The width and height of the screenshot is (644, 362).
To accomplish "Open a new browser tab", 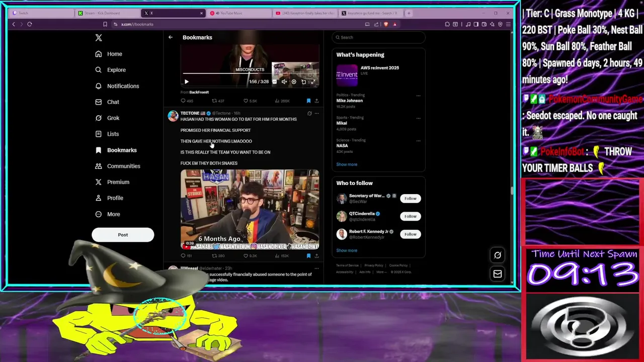I will point(409,13).
